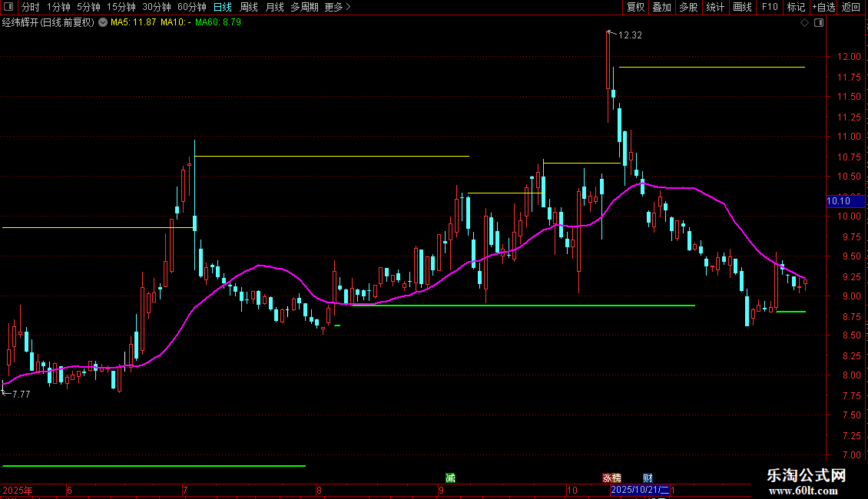Select the 15分钟 period tab
This screenshot has width=868, height=499.
[121, 7]
